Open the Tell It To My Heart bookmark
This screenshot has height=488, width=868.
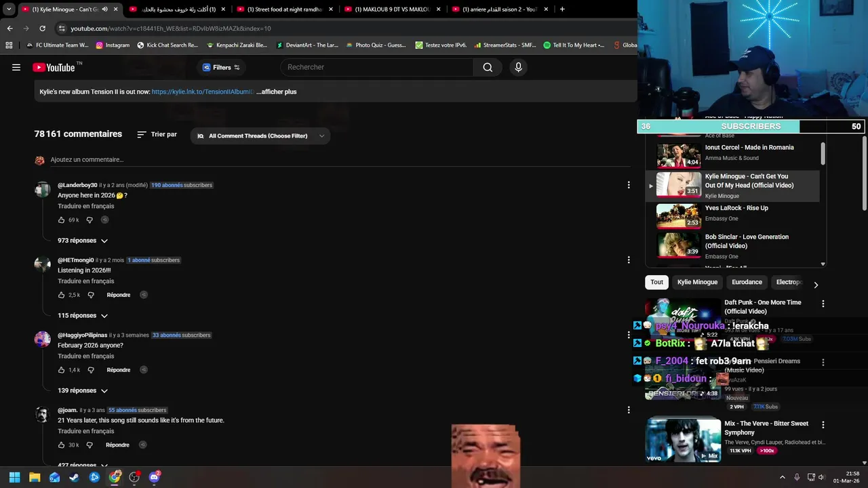(x=574, y=45)
